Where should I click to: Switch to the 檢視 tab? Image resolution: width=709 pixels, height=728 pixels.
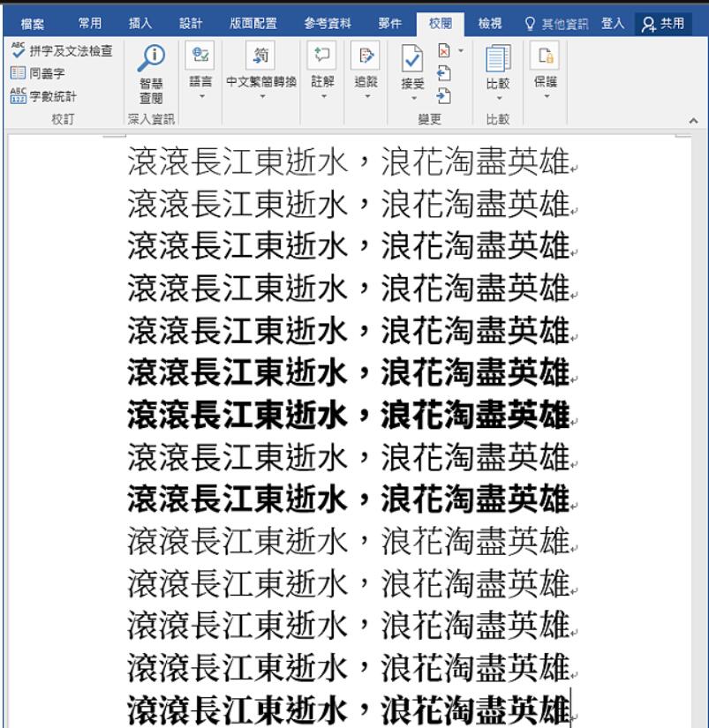(x=490, y=23)
